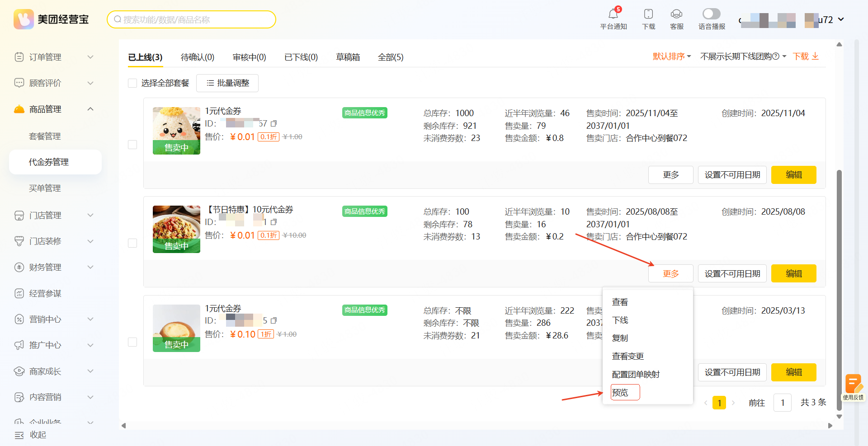The height and width of the screenshot is (446, 868).
Task: Click 更多 for the first 1元代金券
Action: (x=671, y=175)
